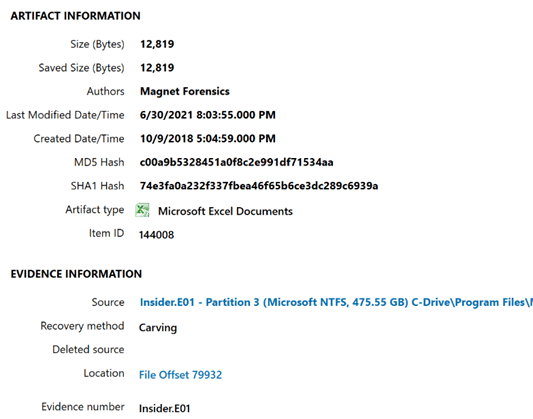Click the Size (Bytes) label
The width and height of the screenshot is (533, 419).
98,44
